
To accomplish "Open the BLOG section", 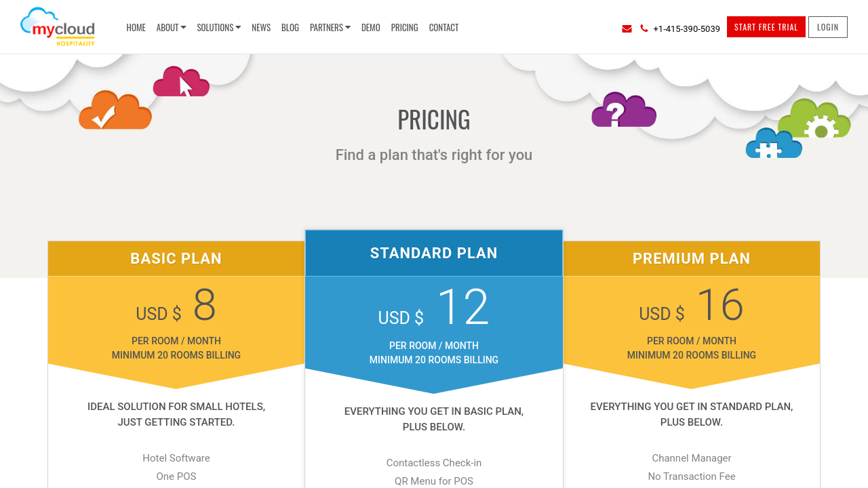I will pos(290,27).
